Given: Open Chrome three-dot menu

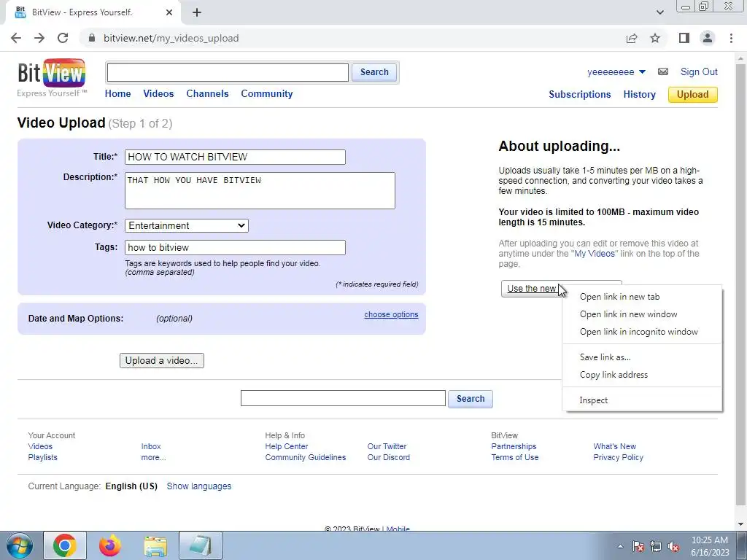Looking at the screenshot, I should (731, 38).
